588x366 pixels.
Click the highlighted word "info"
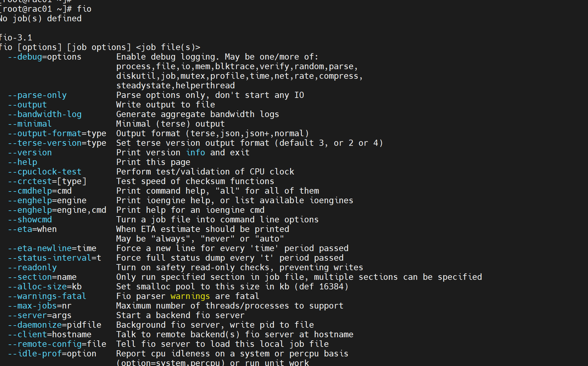pos(195,153)
